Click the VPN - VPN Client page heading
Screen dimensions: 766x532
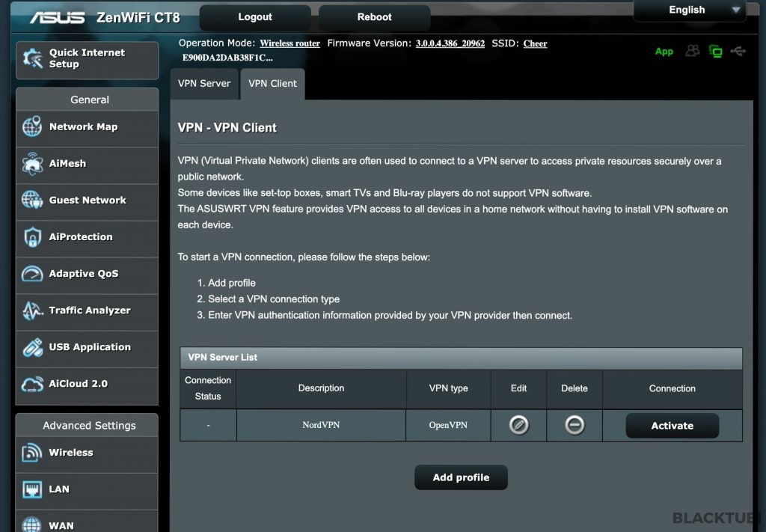coord(227,128)
